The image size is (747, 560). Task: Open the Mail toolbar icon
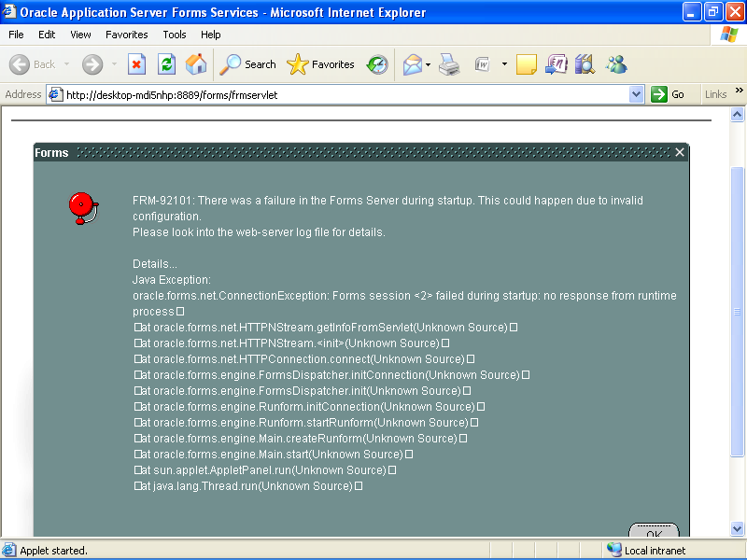(412, 64)
